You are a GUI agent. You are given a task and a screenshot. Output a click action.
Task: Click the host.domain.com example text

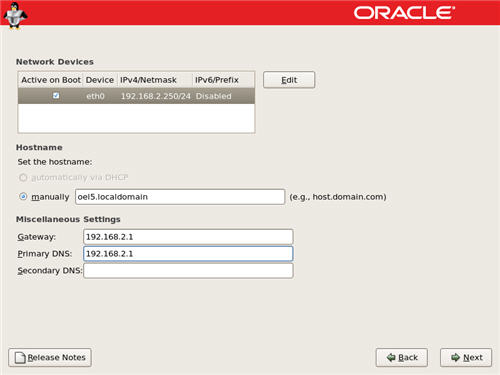[x=338, y=197]
